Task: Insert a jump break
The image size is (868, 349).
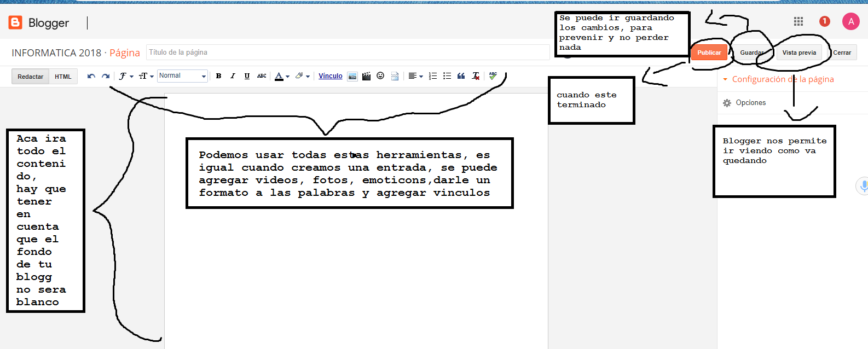Action: coord(395,76)
